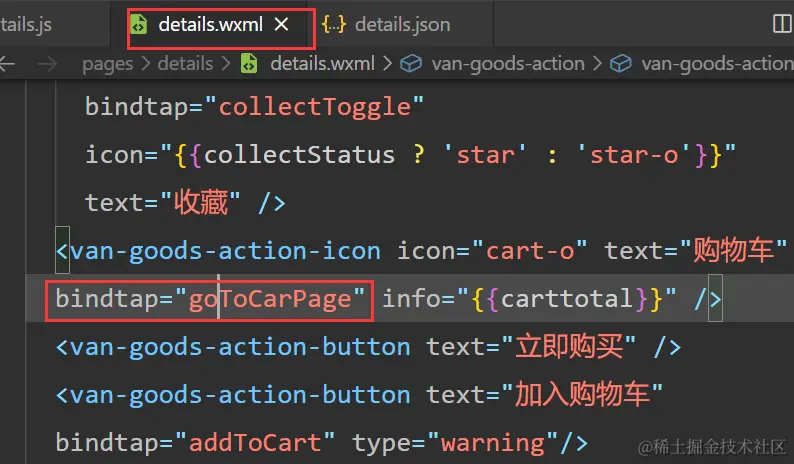Go forward with the right arrow

48,64
